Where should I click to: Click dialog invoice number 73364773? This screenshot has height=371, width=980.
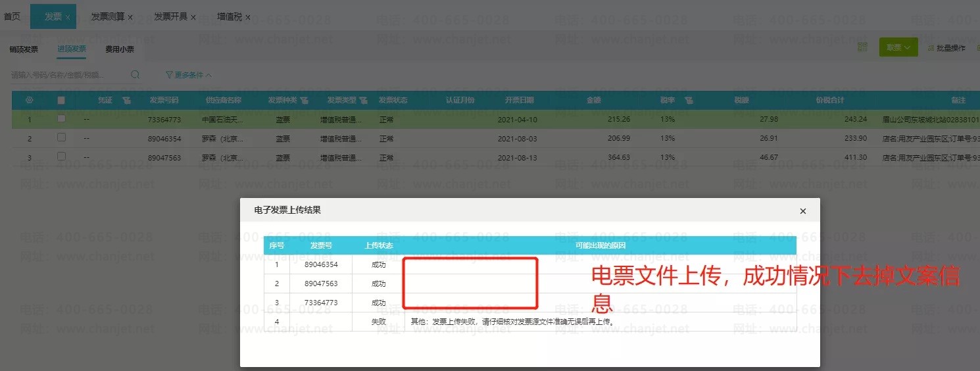(322, 303)
